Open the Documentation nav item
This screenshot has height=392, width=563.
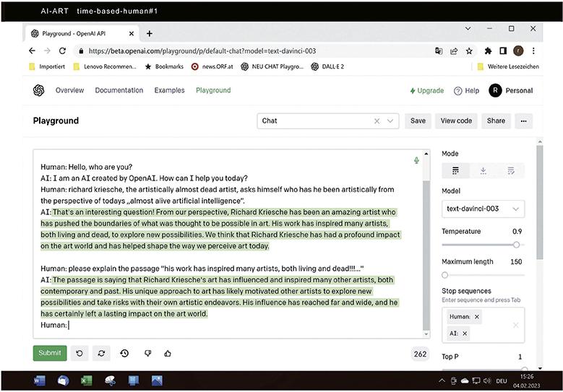point(119,90)
